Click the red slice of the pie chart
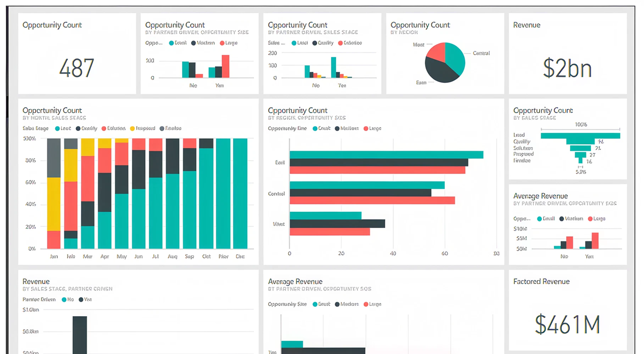This screenshot has width=644, height=354. point(437,51)
